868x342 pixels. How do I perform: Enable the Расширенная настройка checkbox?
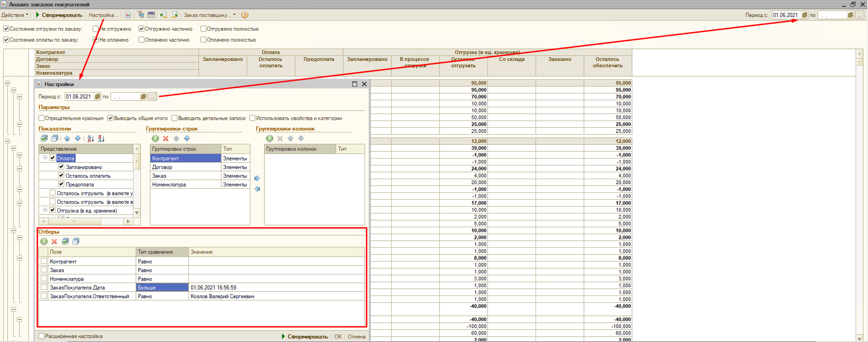pyautogui.click(x=42, y=336)
